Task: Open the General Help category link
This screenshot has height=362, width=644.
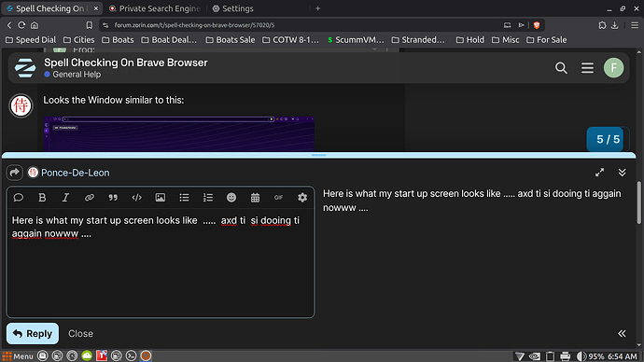Action: (73, 75)
